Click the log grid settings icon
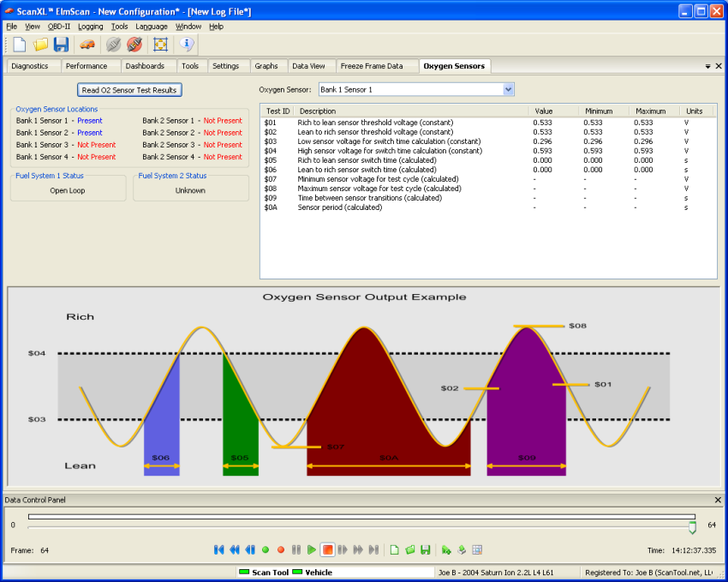Viewport: 728px width, 582px height. pos(477,550)
